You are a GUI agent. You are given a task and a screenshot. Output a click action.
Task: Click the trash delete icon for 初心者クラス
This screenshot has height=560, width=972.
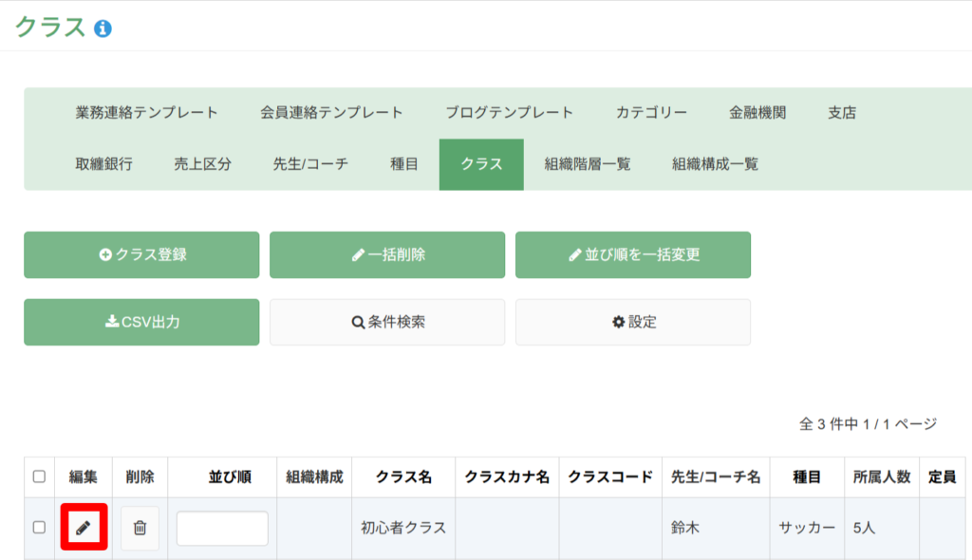[x=140, y=528]
